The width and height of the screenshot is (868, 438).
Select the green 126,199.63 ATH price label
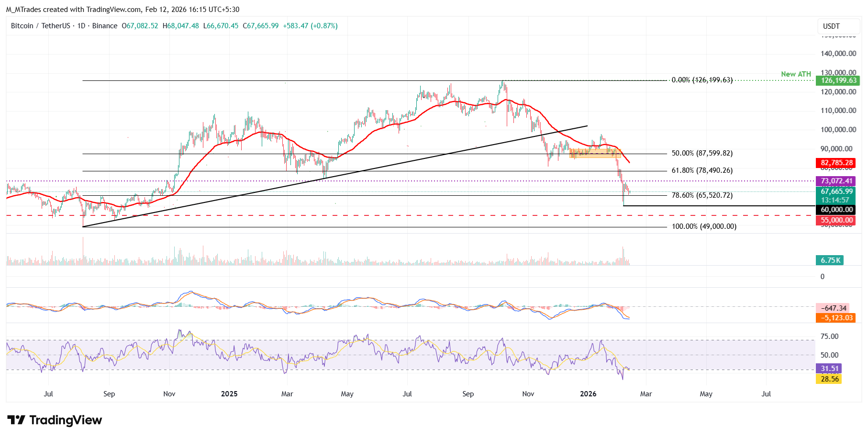(838, 80)
